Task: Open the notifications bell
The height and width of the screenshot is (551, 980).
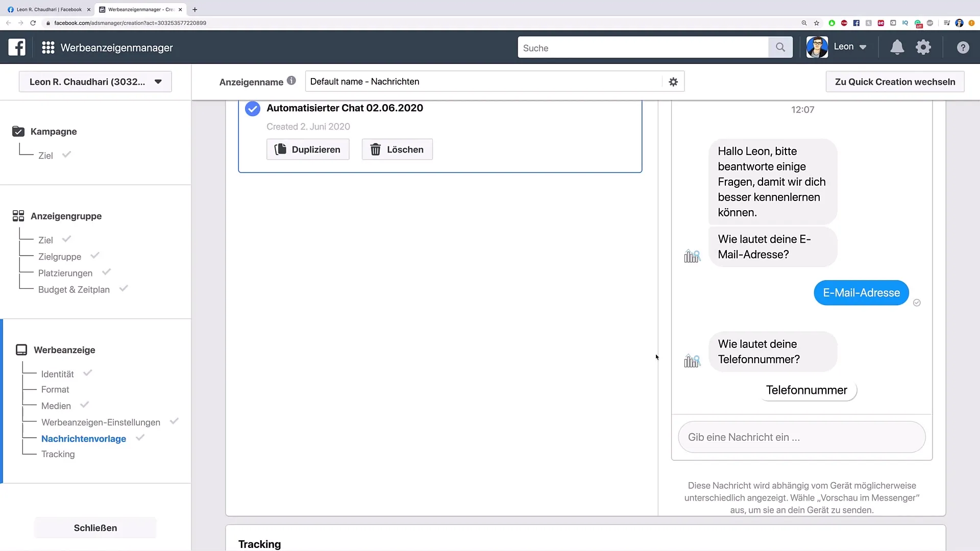Action: coord(897,47)
